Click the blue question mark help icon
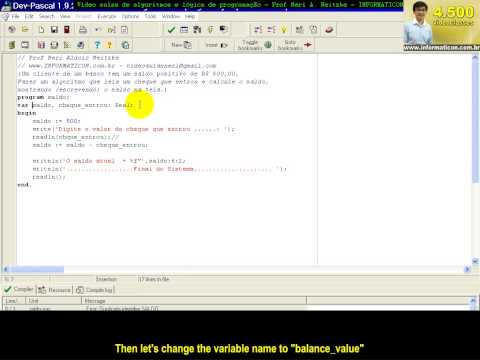480x360 pixels. pyautogui.click(x=97, y=45)
